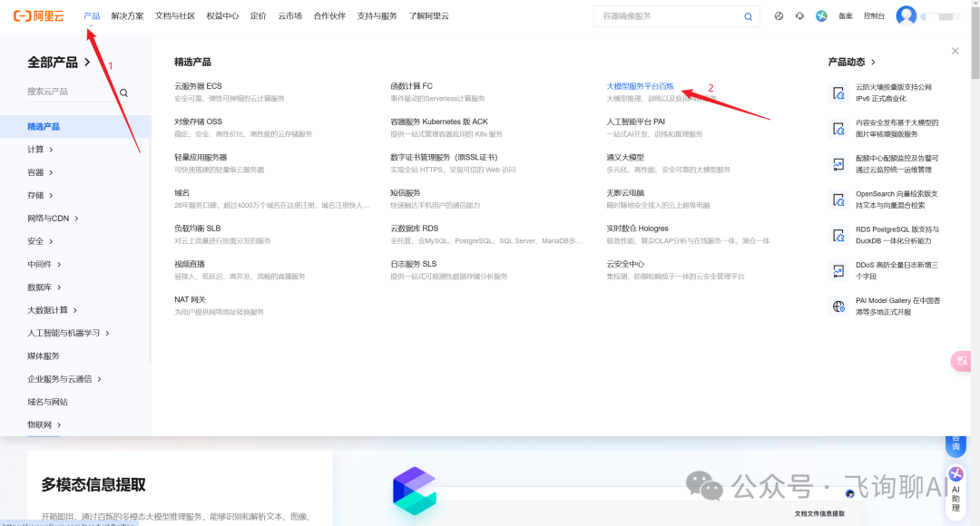Open the 支持与服务 menu item
The height and width of the screenshot is (526, 980).
click(377, 16)
